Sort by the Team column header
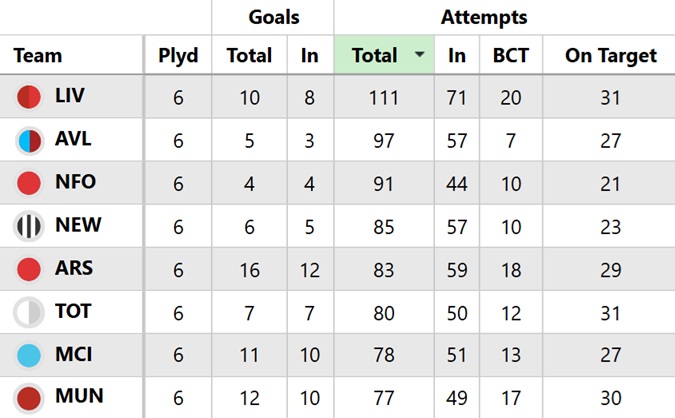 [x=38, y=56]
